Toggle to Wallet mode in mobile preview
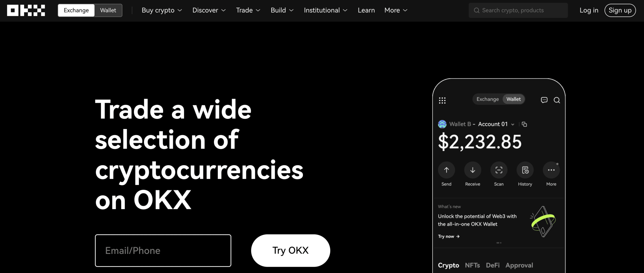 (513, 99)
